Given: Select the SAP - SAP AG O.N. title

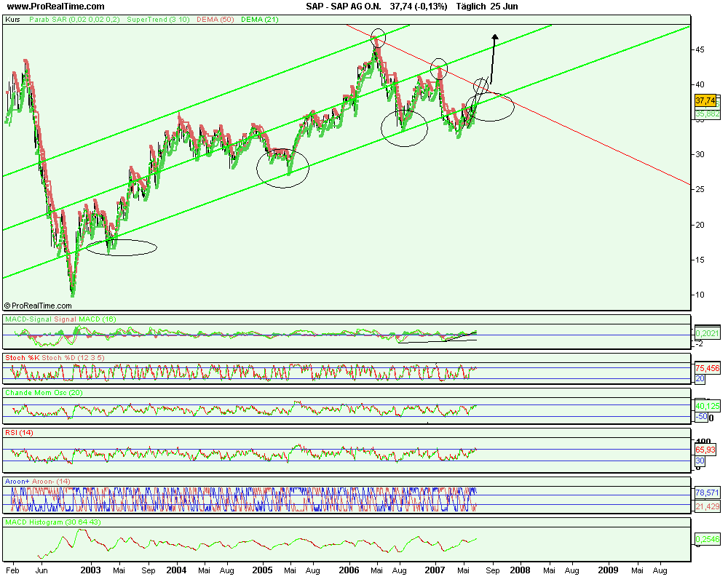Looking at the screenshot, I should (x=343, y=7).
